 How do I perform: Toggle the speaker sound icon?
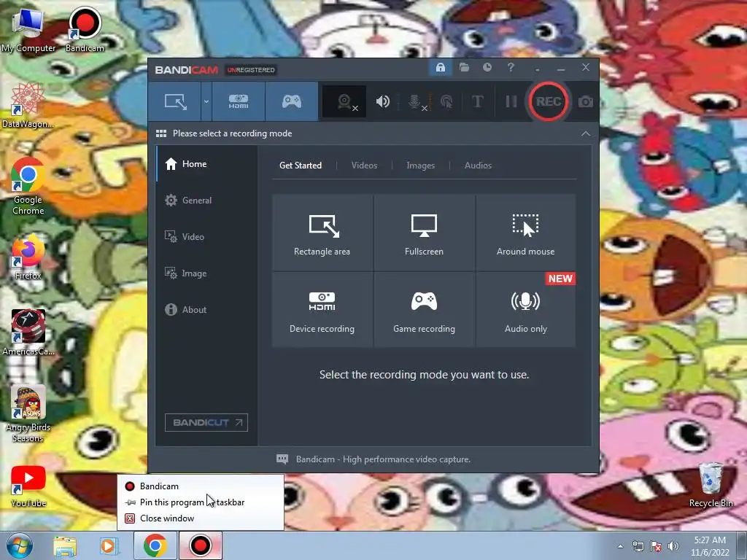click(382, 101)
